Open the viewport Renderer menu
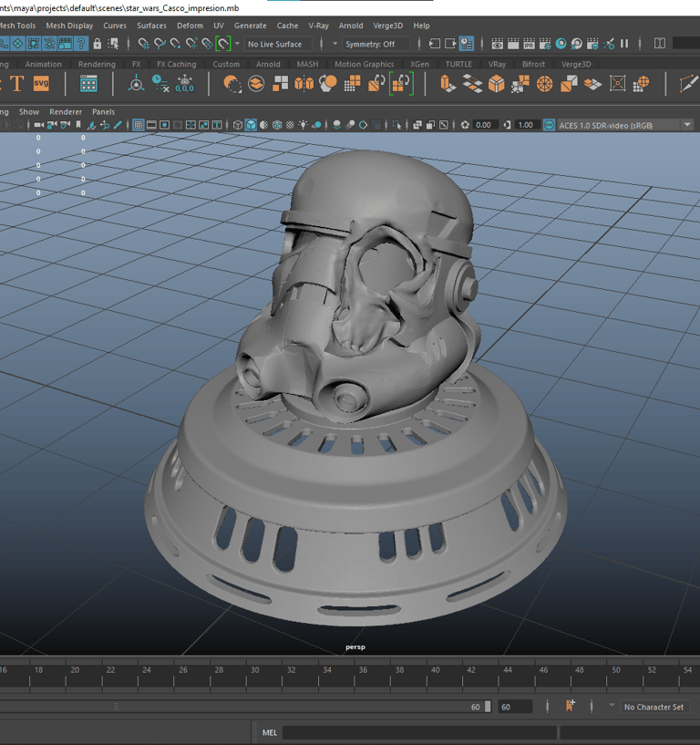The height and width of the screenshot is (745, 700). coord(66,112)
